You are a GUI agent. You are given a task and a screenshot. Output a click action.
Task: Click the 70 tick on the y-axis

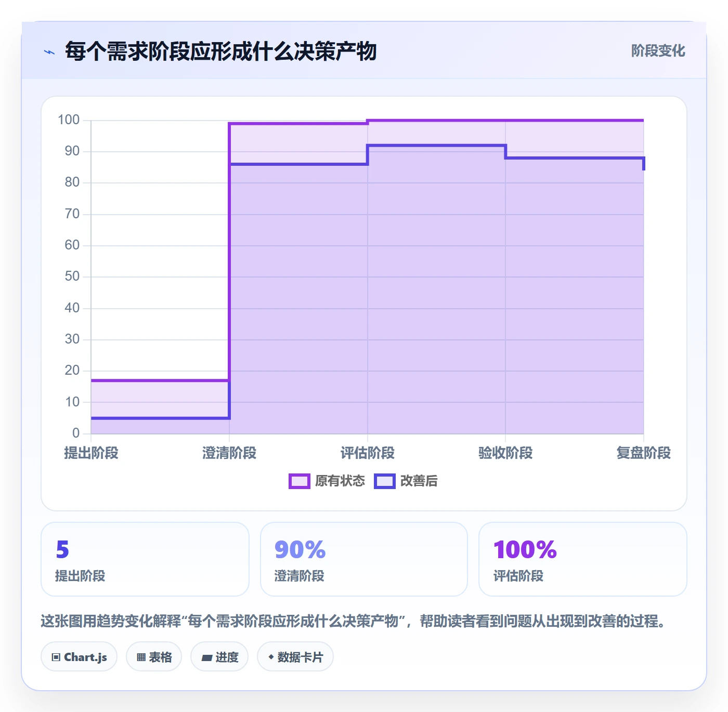72,214
